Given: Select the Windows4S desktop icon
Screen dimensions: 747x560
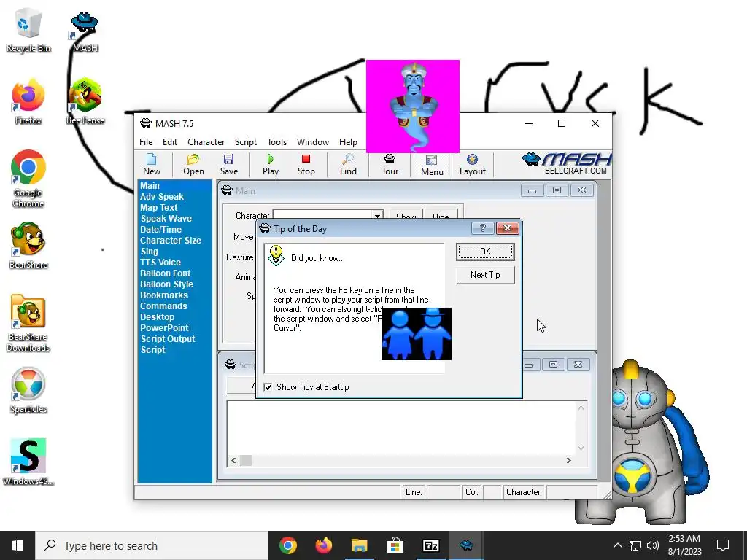Looking at the screenshot, I should tap(28, 462).
